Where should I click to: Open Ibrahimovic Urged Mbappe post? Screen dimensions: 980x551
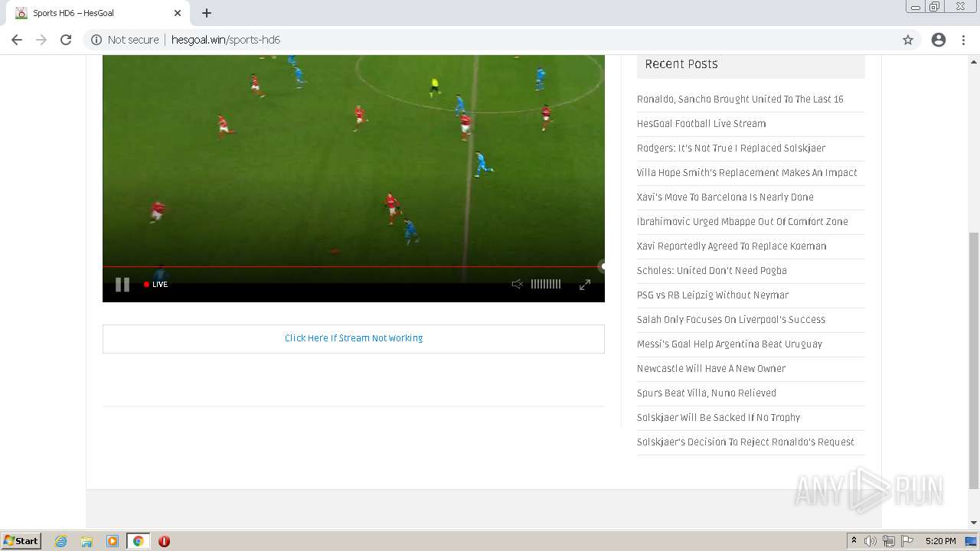point(742,222)
